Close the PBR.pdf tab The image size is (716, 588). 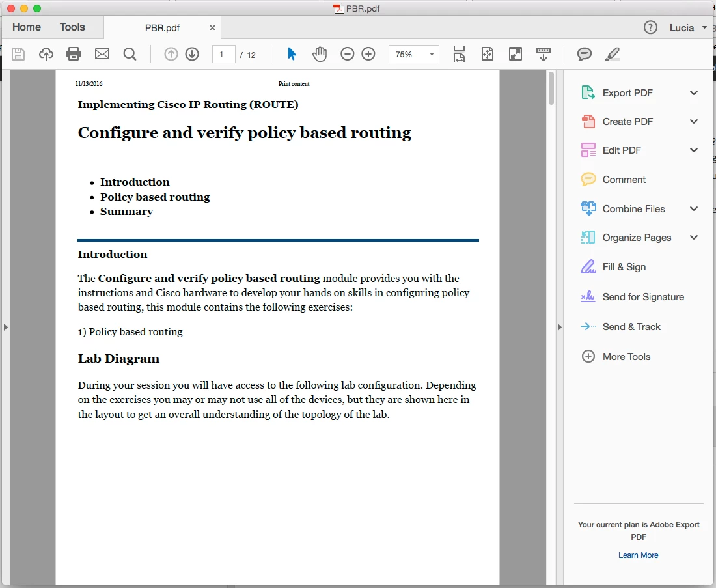coord(212,28)
